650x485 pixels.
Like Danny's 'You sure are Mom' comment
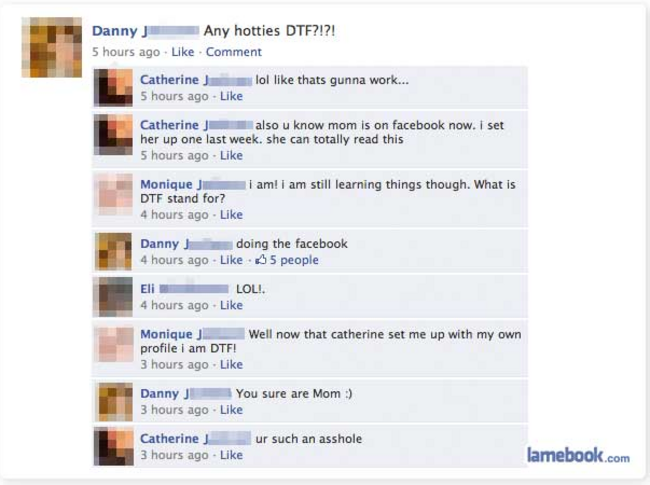point(231,410)
